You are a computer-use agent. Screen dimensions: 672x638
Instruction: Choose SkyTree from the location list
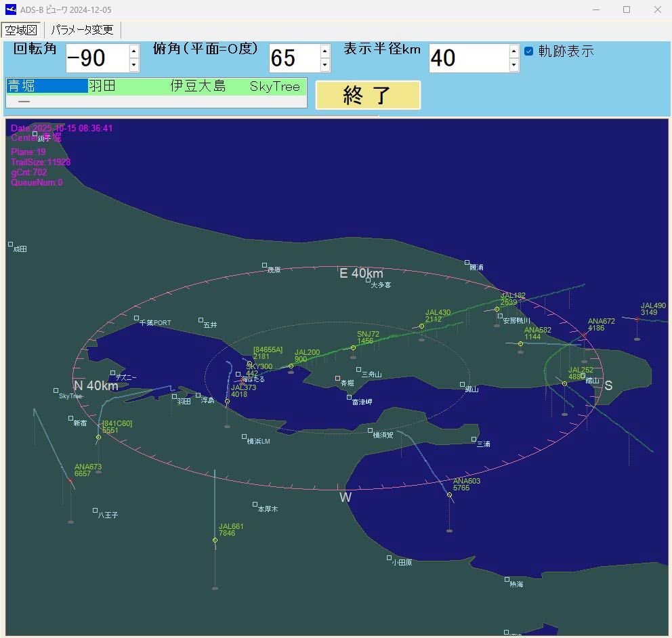[x=274, y=86]
